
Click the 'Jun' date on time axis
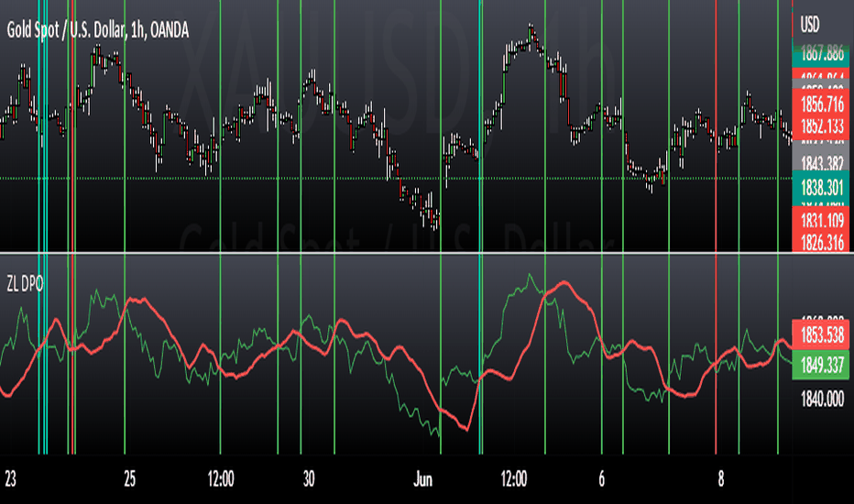click(x=422, y=479)
